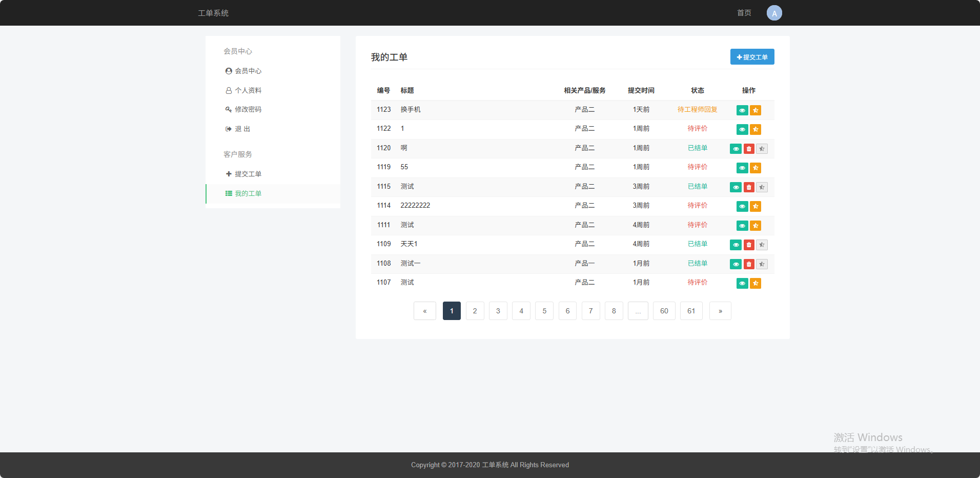Open 会员中心 in the sidebar
This screenshot has height=478, width=980.
[x=248, y=71]
